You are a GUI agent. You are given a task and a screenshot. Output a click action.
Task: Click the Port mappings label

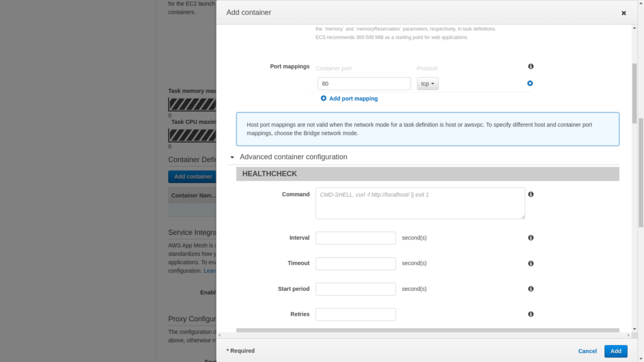pyautogui.click(x=289, y=67)
